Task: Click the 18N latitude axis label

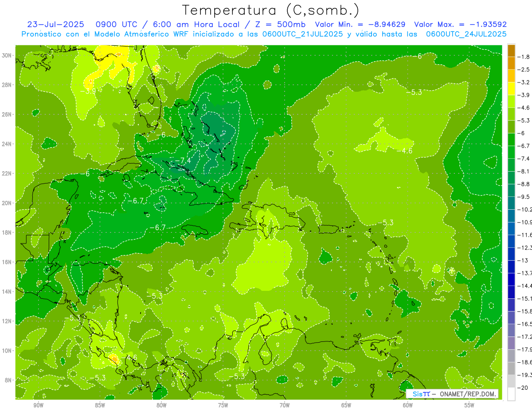Action: (8, 232)
